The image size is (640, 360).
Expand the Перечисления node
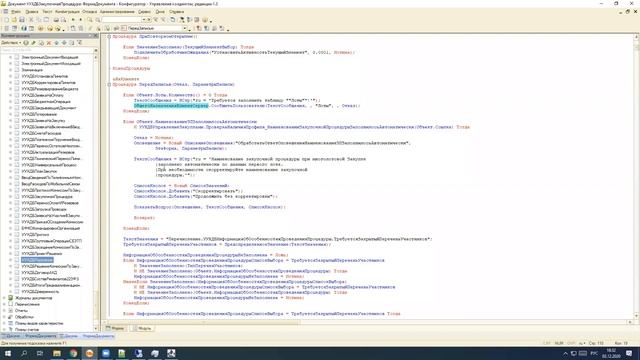pyautogui.click(x=4, y=304)
